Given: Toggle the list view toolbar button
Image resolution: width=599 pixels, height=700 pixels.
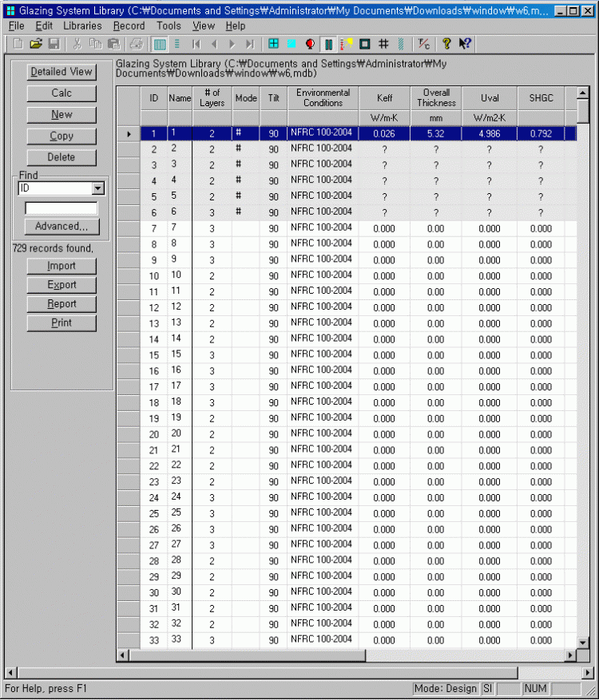Looking at the screenshot, I should pyautogui.click(x=177, y=44).
